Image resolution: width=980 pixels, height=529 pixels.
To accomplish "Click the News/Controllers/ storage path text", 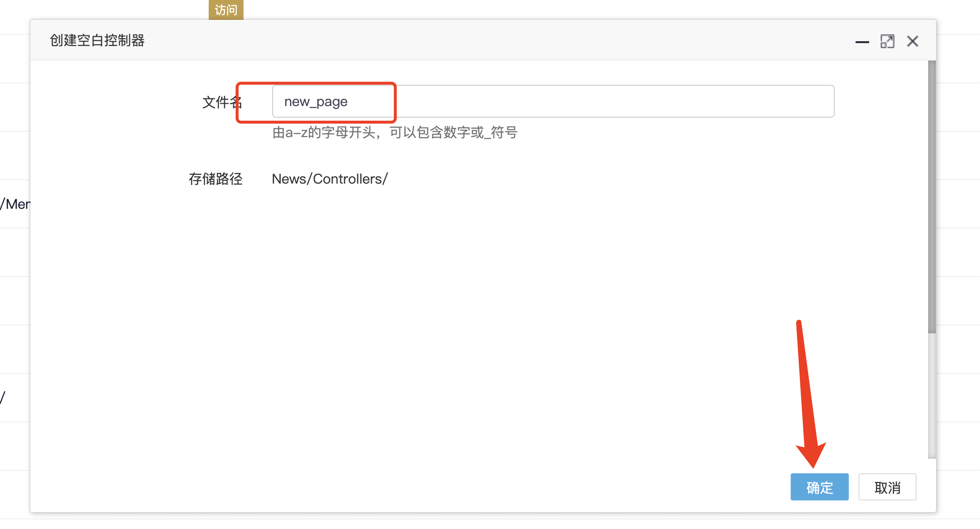I will [x=330, y=179].
